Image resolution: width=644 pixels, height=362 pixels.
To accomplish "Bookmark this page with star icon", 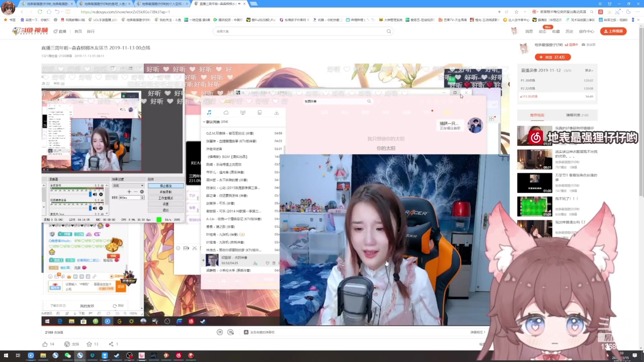I will [517, 12].
